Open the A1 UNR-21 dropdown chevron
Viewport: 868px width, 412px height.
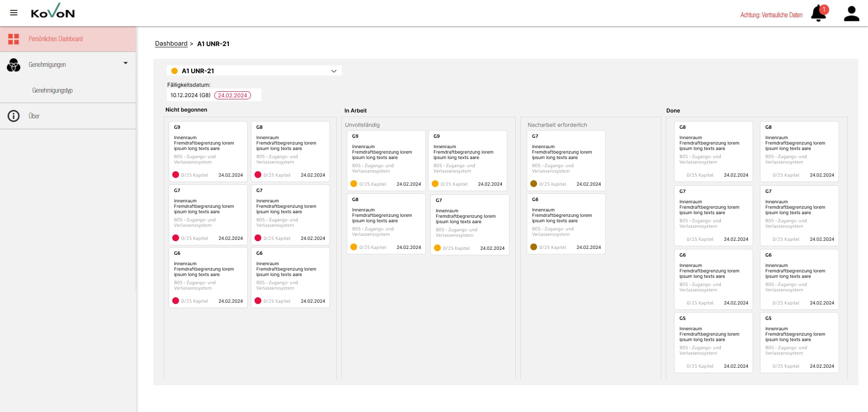[334, 71]
